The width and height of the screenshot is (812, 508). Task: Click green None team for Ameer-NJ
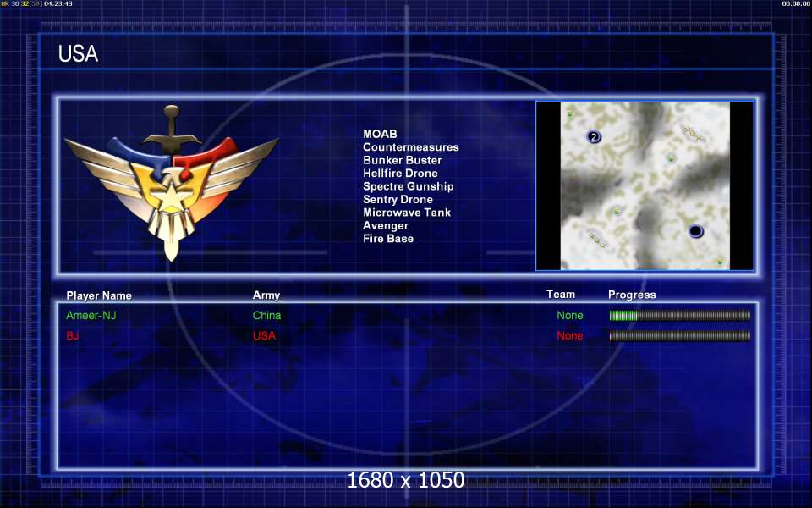point(569,315)
